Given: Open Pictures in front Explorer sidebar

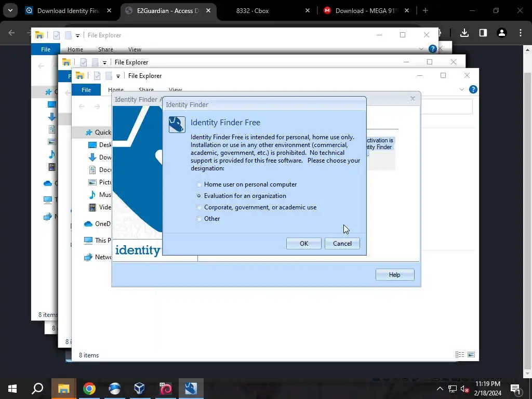Looking at the screenshot, I should tap(100, 182).
